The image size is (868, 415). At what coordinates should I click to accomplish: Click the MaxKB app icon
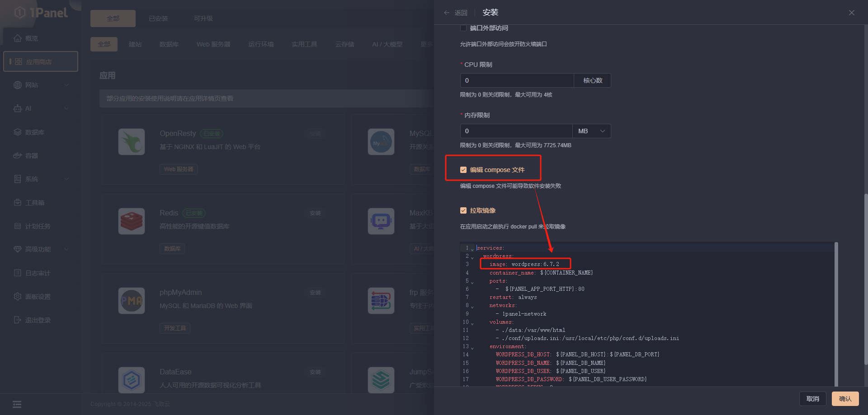click(x=381, y=221)
